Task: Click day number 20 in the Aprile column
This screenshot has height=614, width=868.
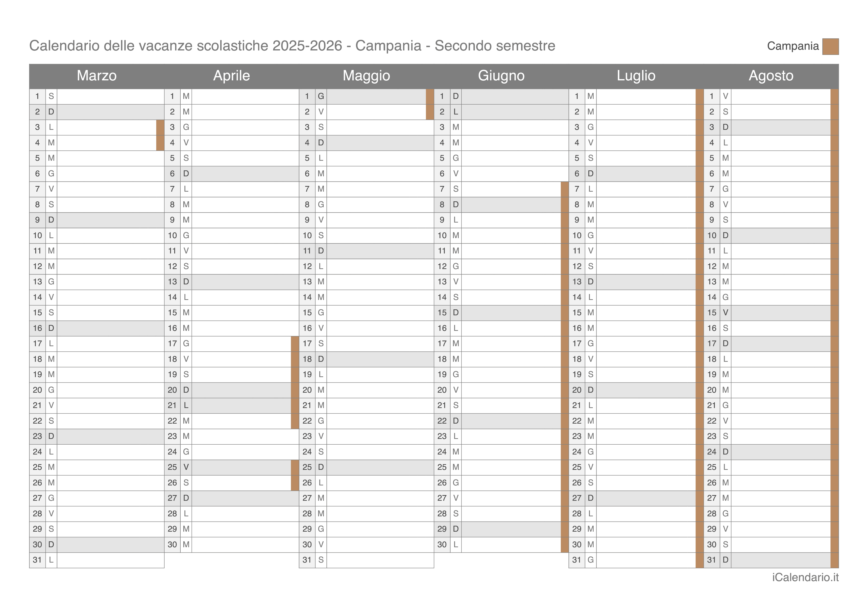Action: tap(172, 390)
